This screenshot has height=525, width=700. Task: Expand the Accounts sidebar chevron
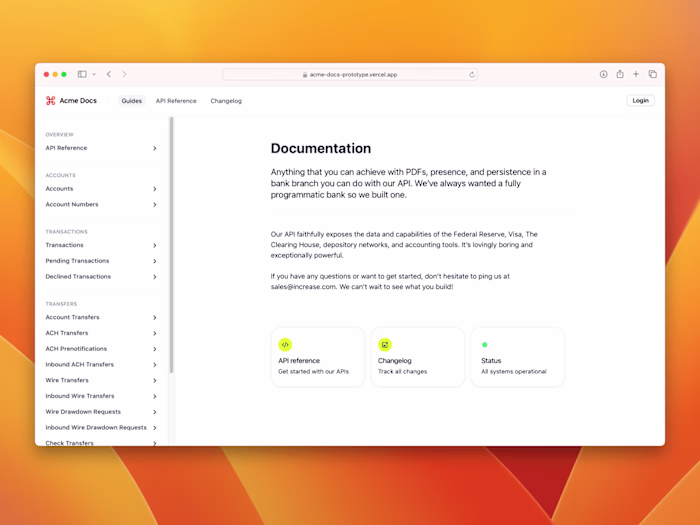154,189
